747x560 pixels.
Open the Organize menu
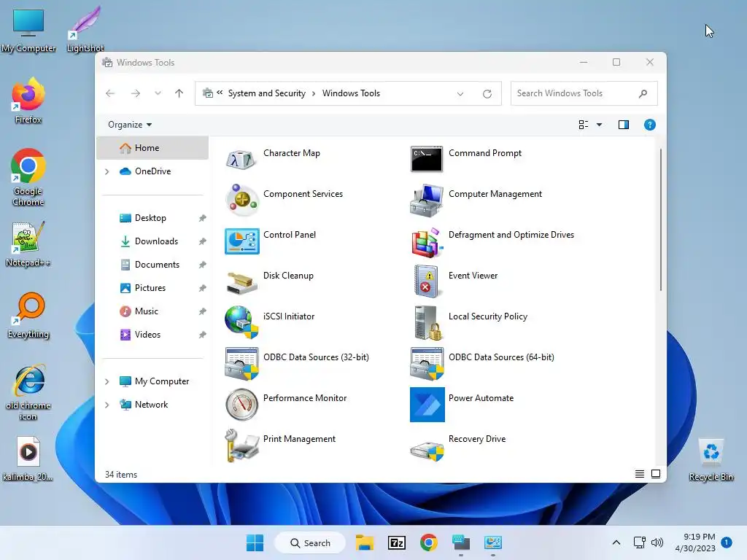tap(130, 125)
